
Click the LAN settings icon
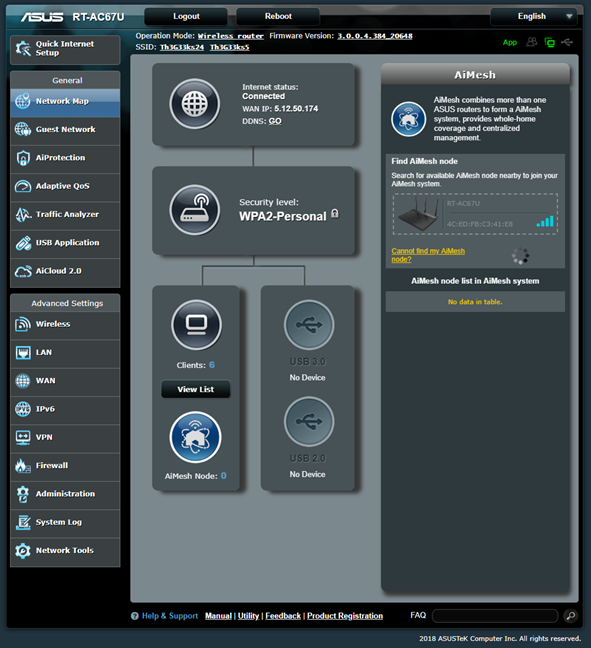[23, 353]
